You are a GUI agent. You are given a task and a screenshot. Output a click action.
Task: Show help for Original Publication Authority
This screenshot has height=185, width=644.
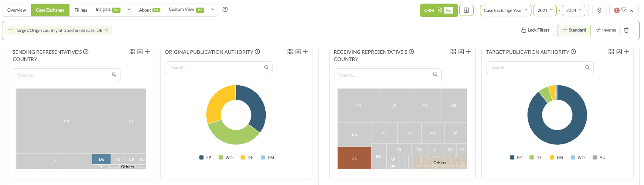[257, 52]
